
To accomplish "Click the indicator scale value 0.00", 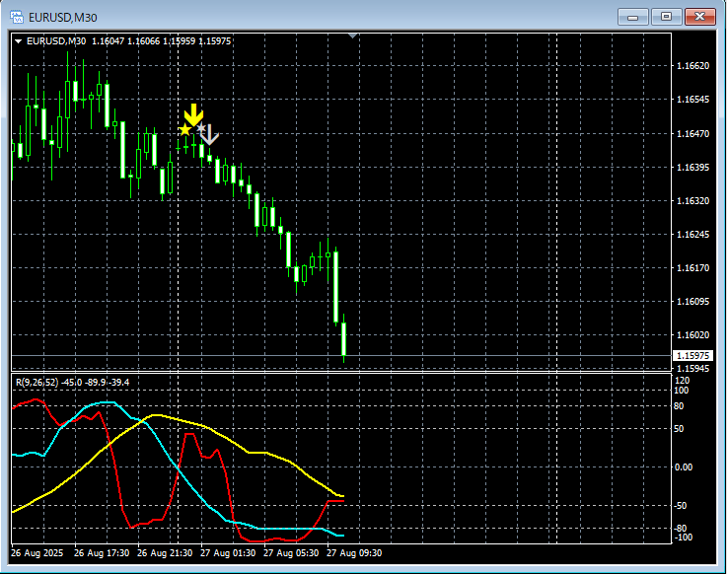I will pos(684,467).
